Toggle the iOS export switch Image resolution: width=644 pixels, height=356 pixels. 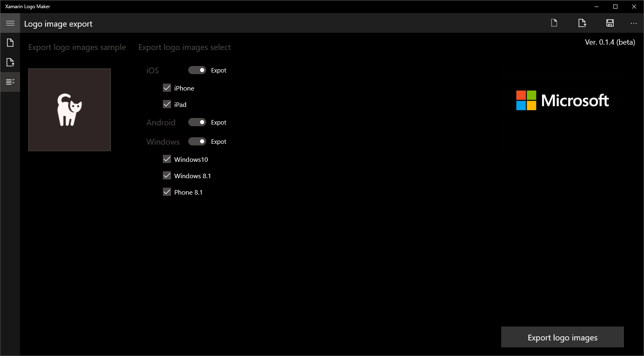click(197, 70)
